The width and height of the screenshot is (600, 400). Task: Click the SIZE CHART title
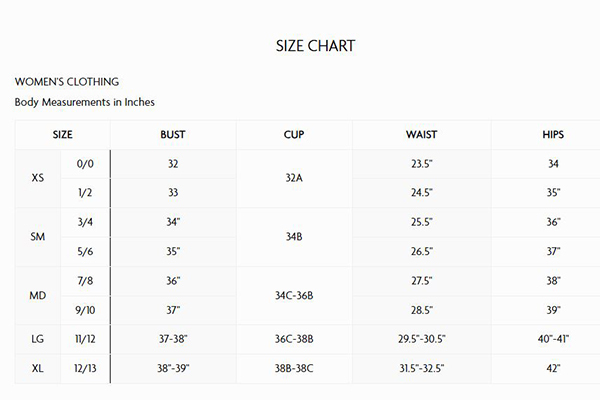315,46
